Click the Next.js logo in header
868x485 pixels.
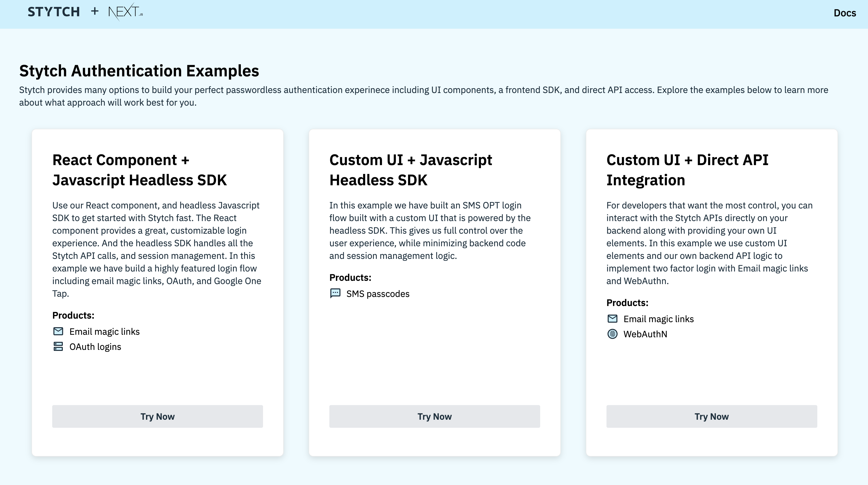pyautogui.click(x=125, y=12)
